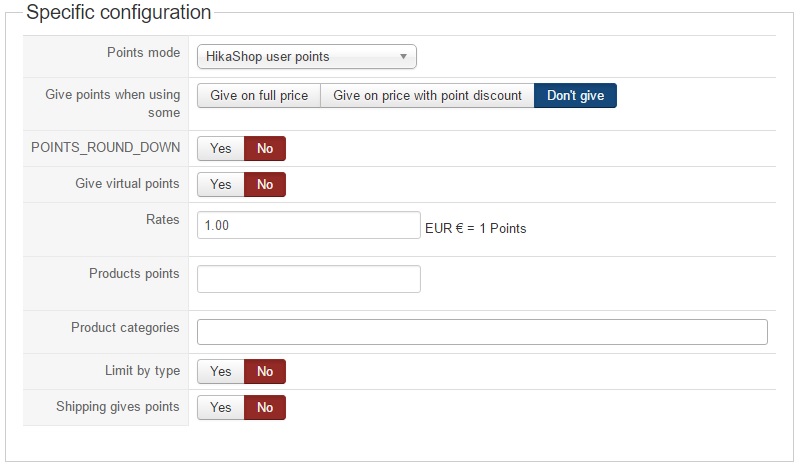This screenshot has width=806, height=470.
Task: Click the Product categories field
Action: (482, 332)
